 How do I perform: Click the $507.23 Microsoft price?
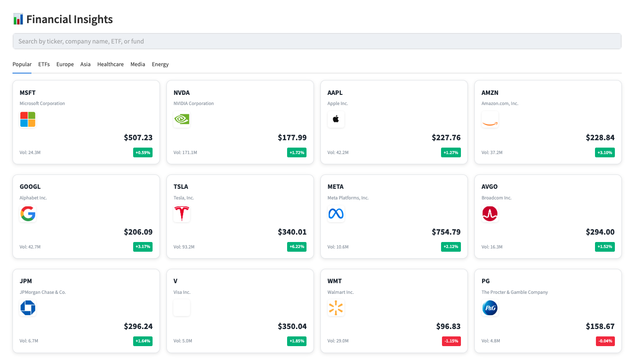pyautogui.click(x=138, y=137)
